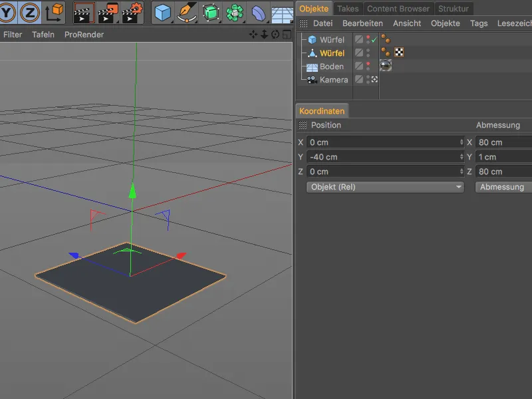Switch to the Struktur tab

click(454, 9)
